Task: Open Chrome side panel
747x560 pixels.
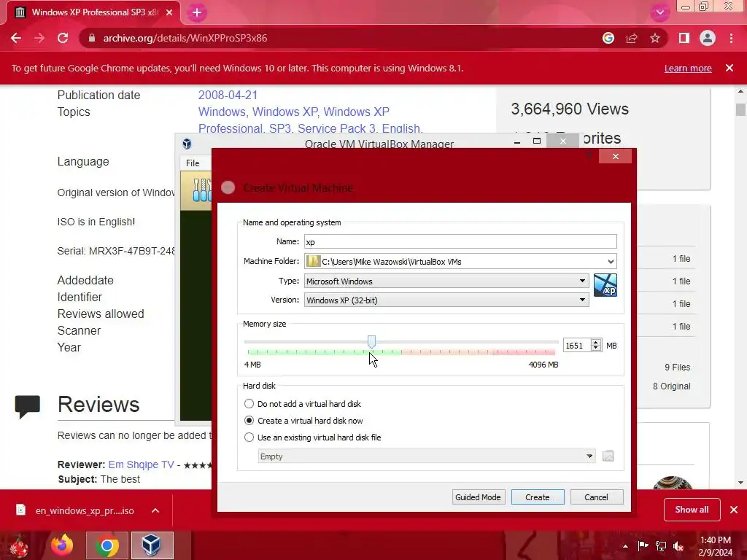Action: tap(684, 38)
